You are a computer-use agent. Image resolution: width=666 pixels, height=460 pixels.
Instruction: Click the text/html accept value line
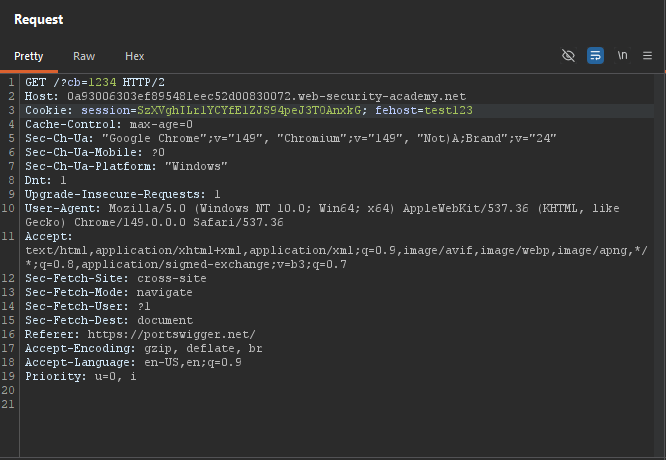[336, 250]
